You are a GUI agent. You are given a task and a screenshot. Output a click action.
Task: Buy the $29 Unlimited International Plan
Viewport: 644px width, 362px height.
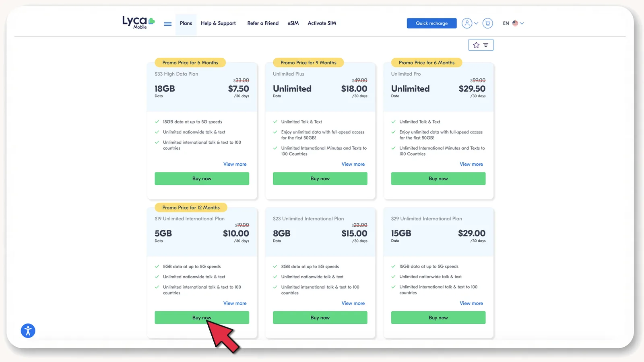[x=438, y=317]
